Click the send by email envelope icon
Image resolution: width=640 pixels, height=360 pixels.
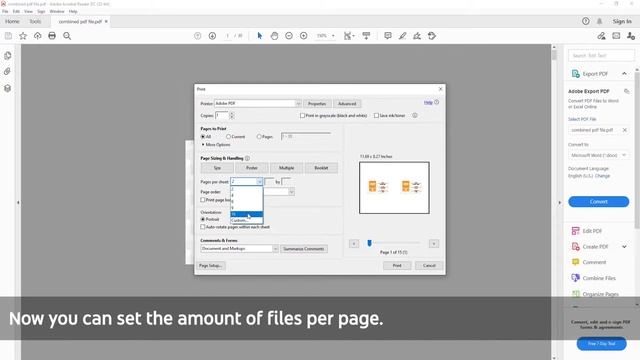click(616, 36)
